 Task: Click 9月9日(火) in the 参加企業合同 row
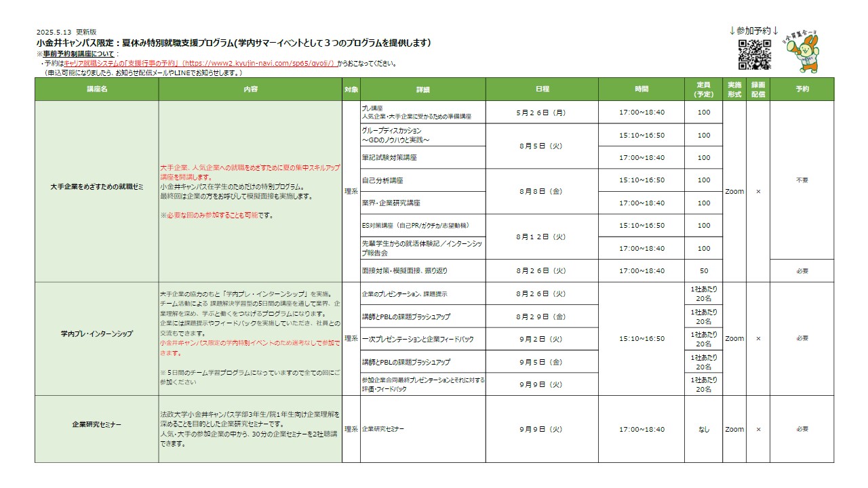click(x=541, y=384)
